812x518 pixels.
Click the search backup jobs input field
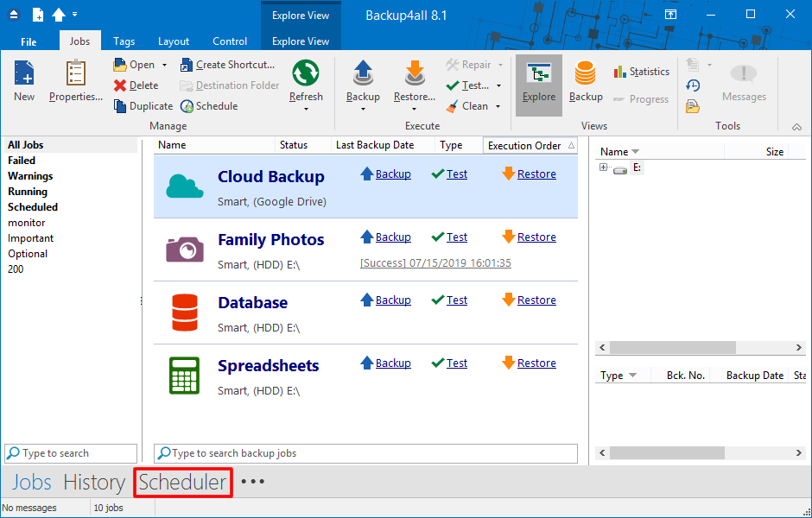coord(365,453)
